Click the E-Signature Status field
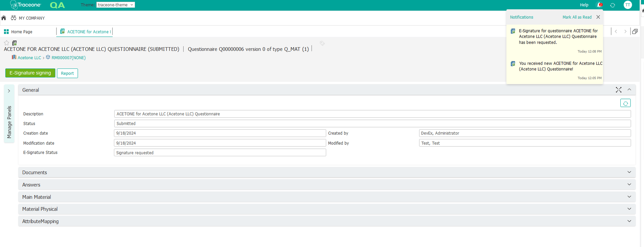Viewport: 644px width, 247px height. 220,153
